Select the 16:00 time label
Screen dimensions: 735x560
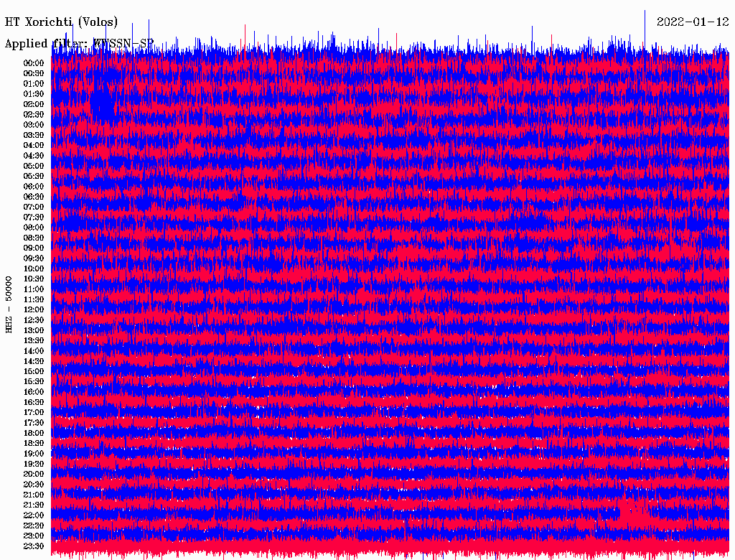click(34, 392)
